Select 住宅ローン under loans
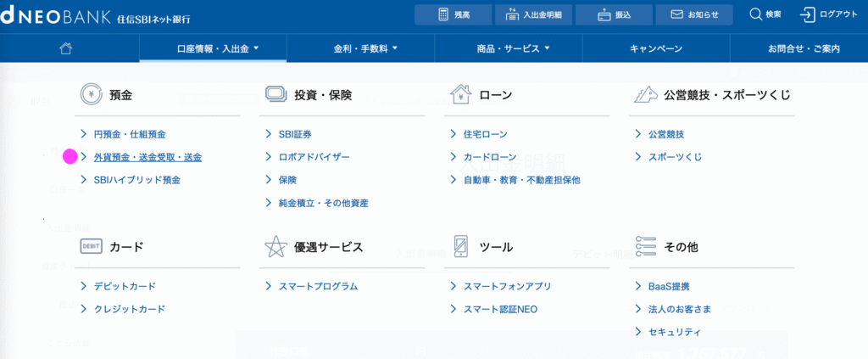Screen dimensions: 868x359 (486, 134)
